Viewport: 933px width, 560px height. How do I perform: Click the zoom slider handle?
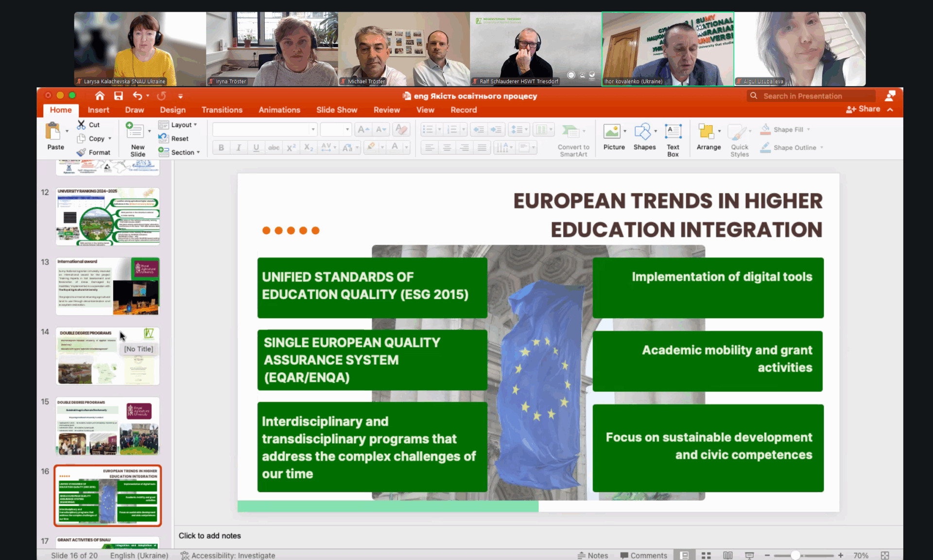coord(795,555)
